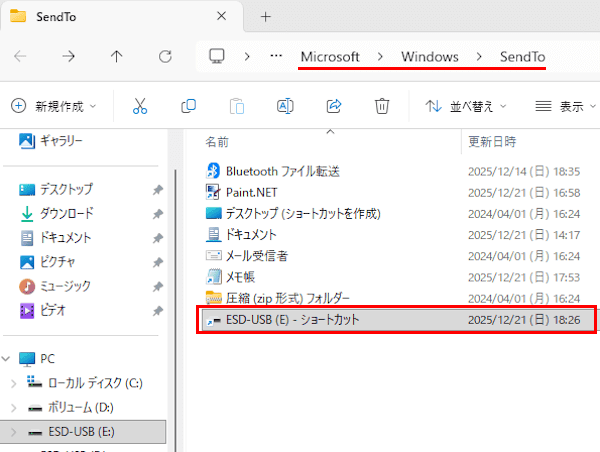Select the メール受信者 envelope icon
The image size is (600, 452).
point(214,255)
